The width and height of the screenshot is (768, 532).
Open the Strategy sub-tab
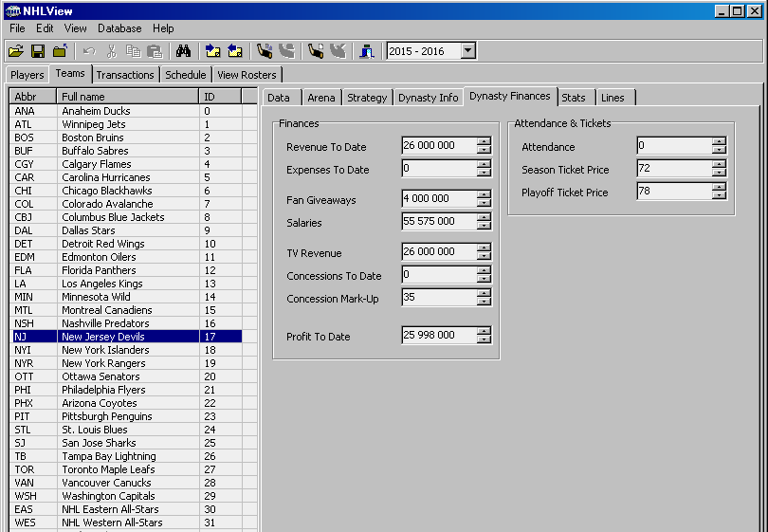[x=367, y=98]
